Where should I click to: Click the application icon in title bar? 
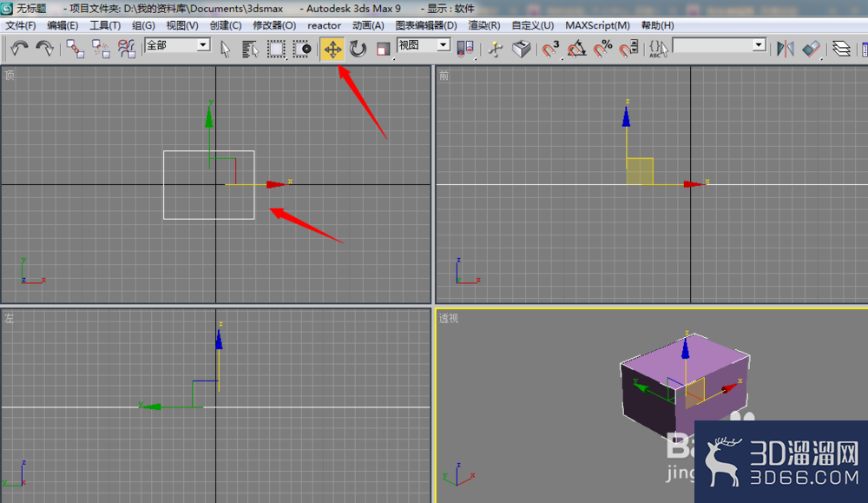point(7,9)
